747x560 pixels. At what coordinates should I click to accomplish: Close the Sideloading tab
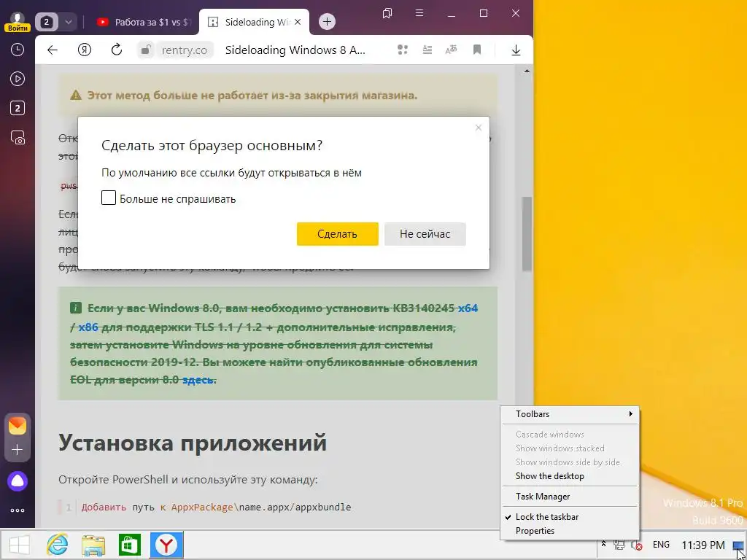tap(298, 22)
